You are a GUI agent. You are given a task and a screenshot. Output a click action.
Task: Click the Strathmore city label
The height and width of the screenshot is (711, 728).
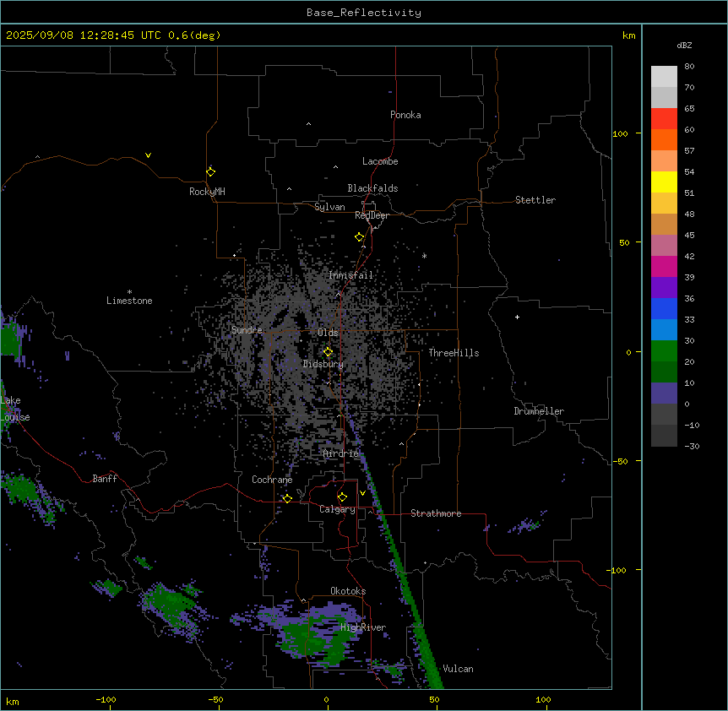tap(436, 513)
